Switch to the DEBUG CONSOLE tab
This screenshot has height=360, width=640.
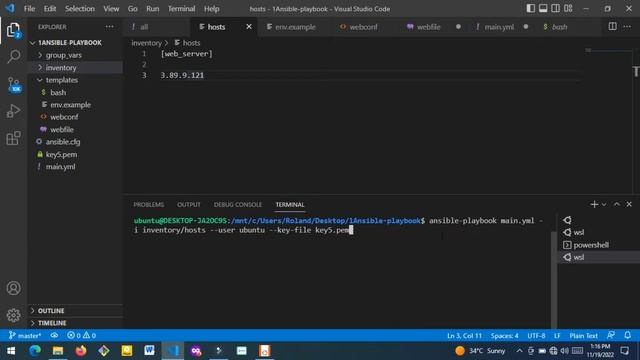tap(238, 204)
